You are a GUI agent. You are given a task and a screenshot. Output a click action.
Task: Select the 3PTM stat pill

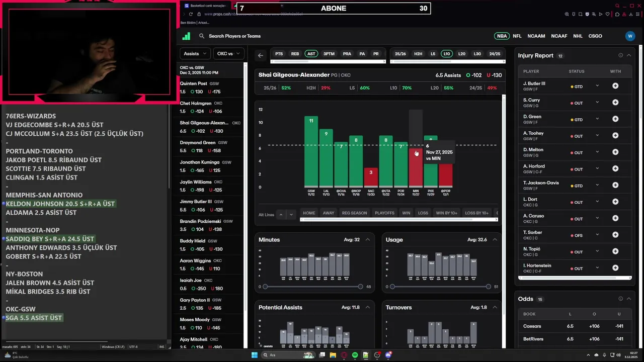pos(329,54)
